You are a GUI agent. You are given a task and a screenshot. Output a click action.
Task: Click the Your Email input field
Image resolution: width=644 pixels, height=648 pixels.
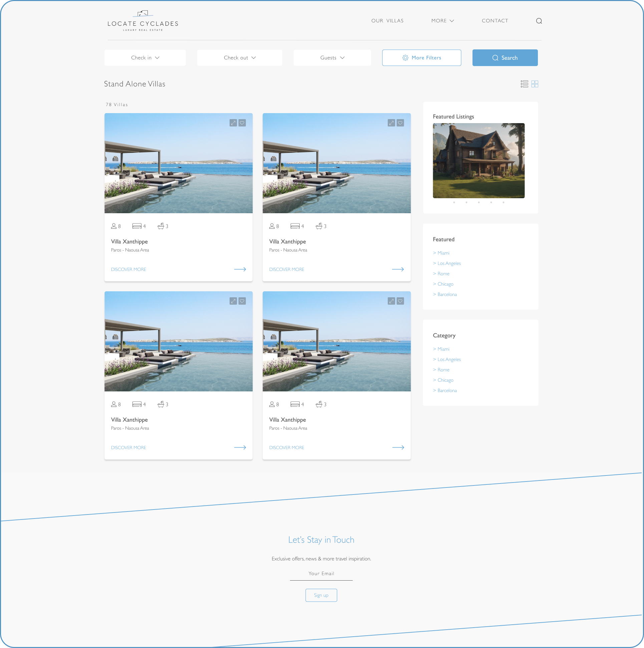321,574
